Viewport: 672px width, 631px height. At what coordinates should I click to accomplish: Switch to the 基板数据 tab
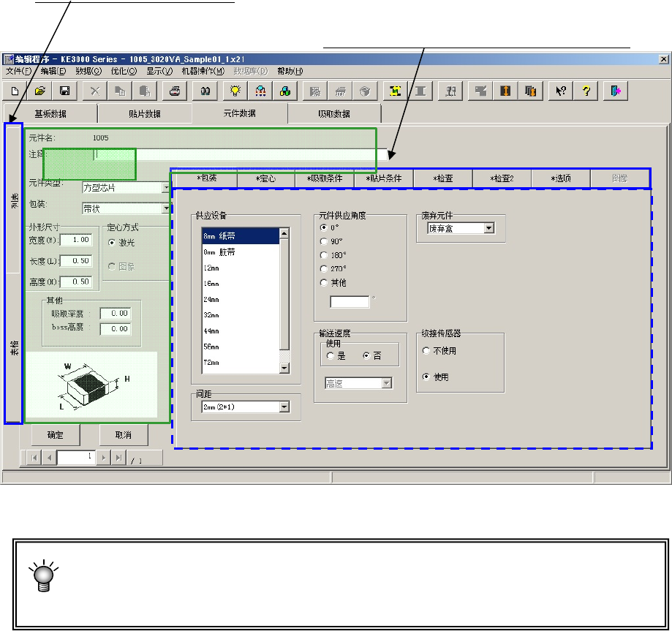tap(50, 113)
